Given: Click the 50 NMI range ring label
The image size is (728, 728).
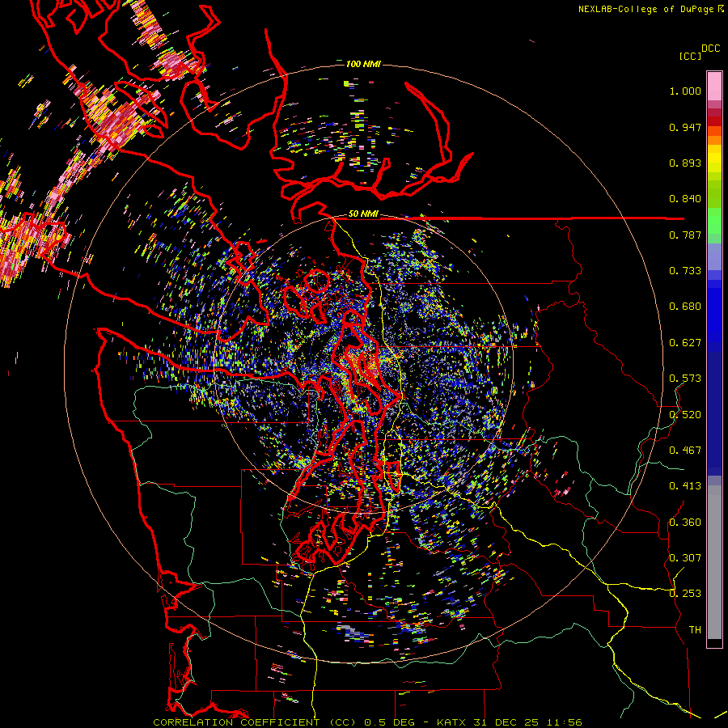Looking at the screenshot, I should pyautogui.click(x=363, y=214).
